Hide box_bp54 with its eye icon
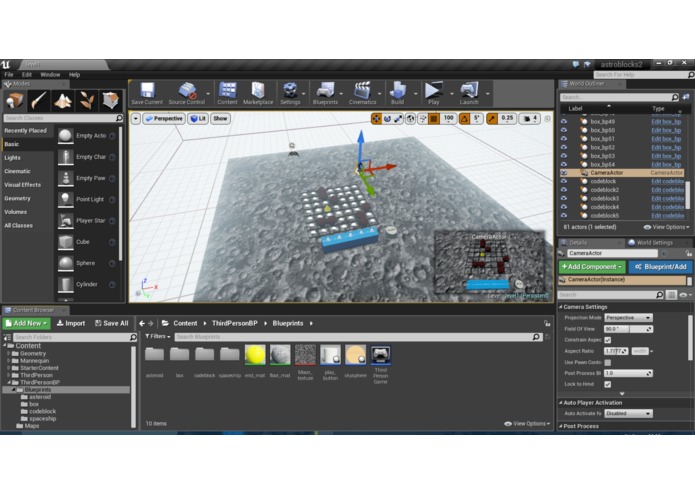 [x=564, y=164]
